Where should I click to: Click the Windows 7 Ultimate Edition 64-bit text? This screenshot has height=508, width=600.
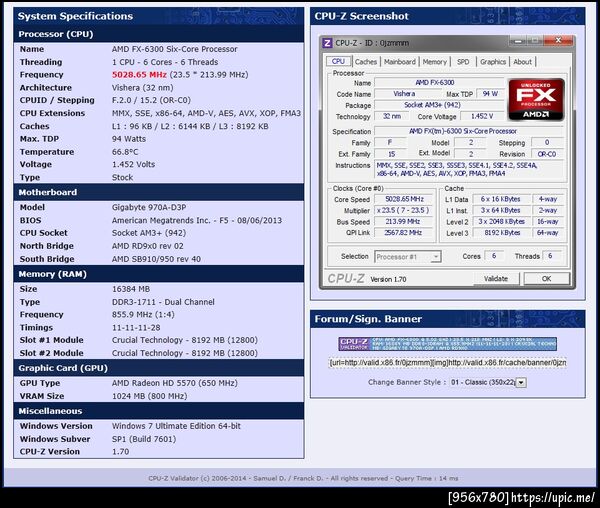(x=176, y=426)
